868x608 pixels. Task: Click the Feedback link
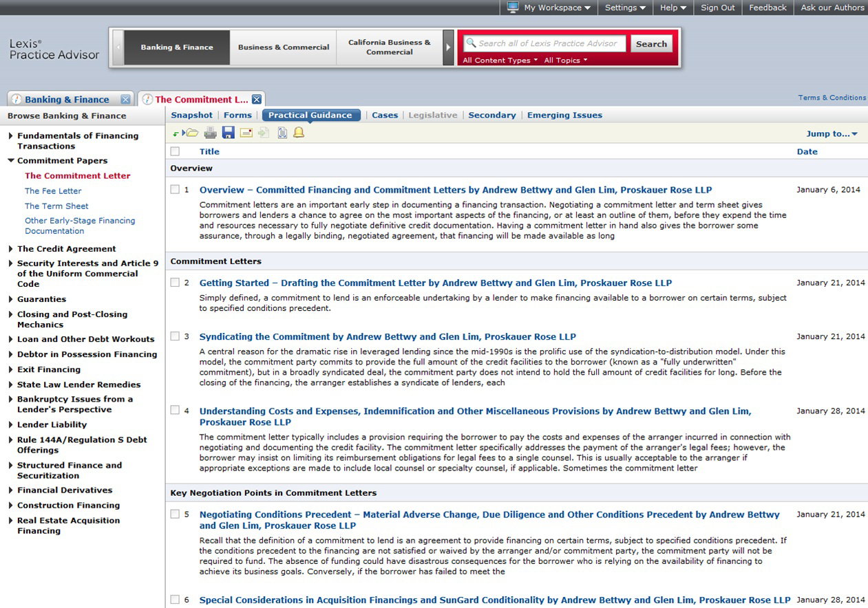coord(768,8)
